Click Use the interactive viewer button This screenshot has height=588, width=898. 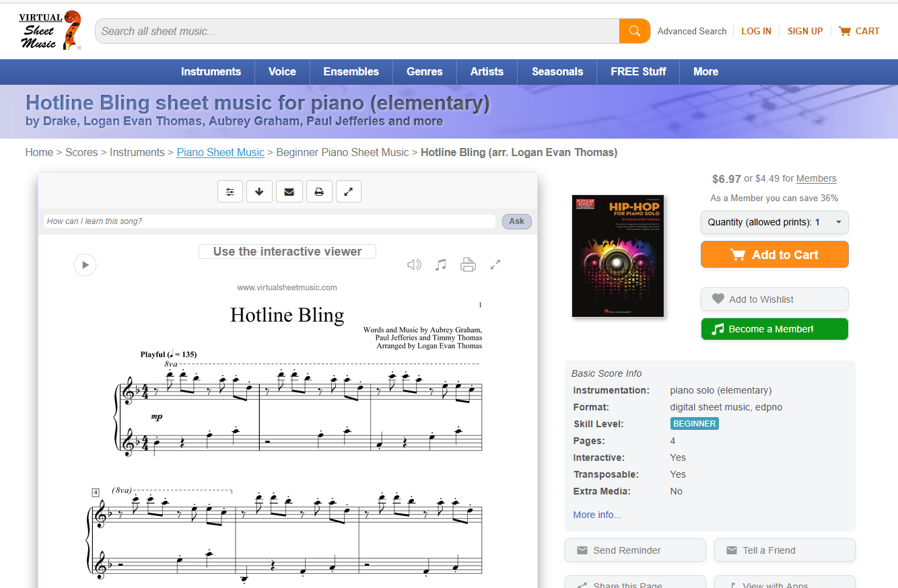287,252
